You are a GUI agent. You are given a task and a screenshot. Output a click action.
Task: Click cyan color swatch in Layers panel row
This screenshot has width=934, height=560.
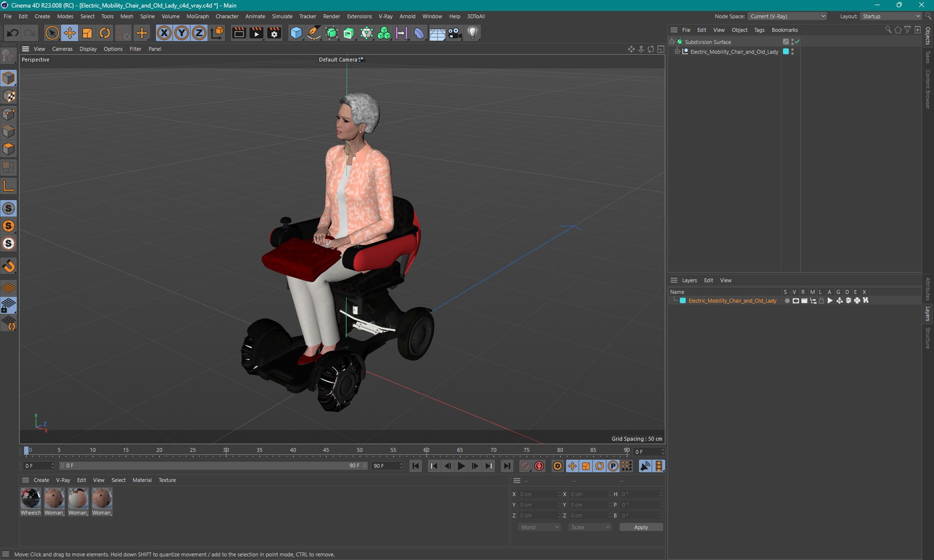tap(683, 301)
